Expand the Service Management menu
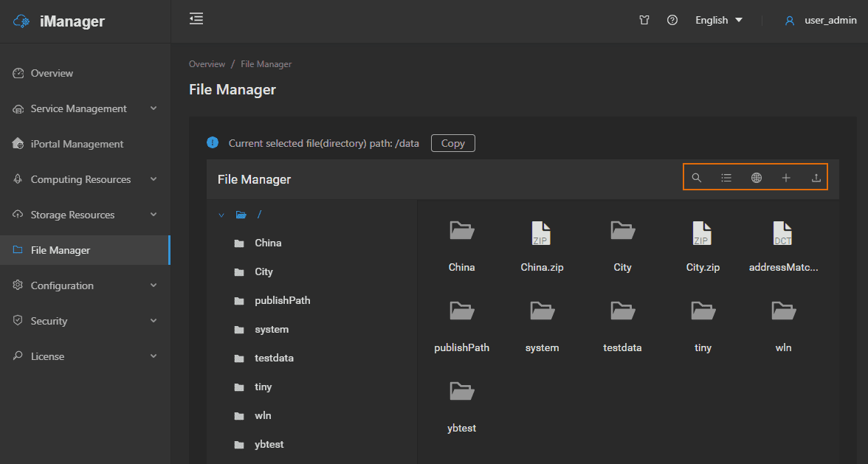 coord(85,108)
